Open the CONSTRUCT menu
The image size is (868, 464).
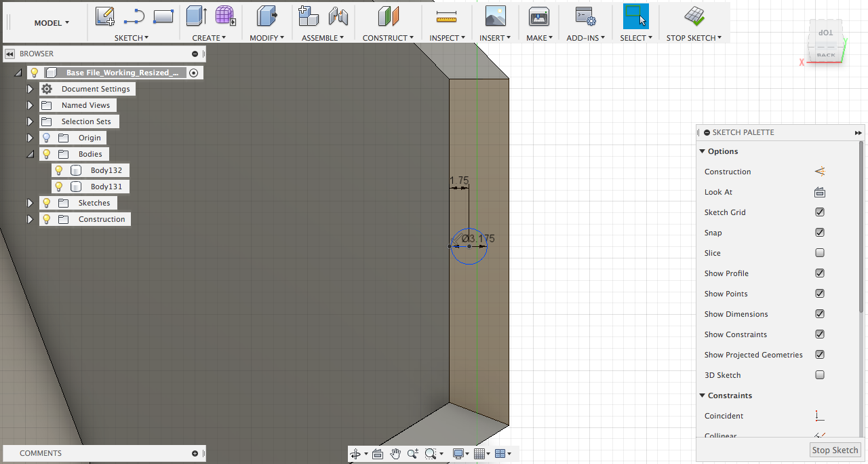[388, 38]
